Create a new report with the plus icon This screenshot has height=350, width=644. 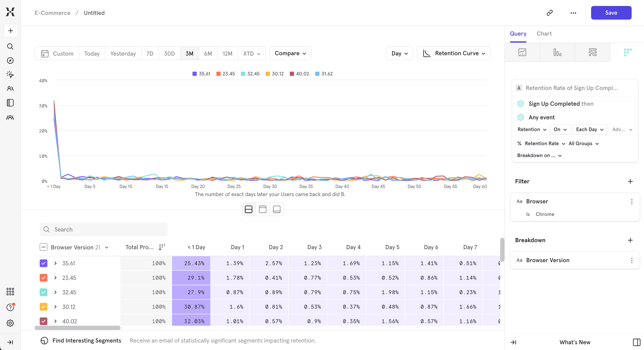pyautogui.click(x=10, y=30)
